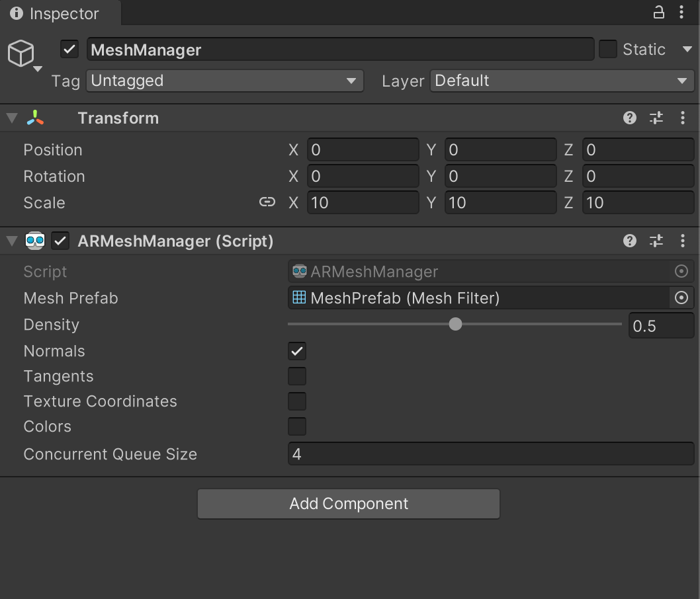The width and height of the screenshot is (700, 599).
Task: Select the MeshPrefab object field
Action: click(463, 298)
